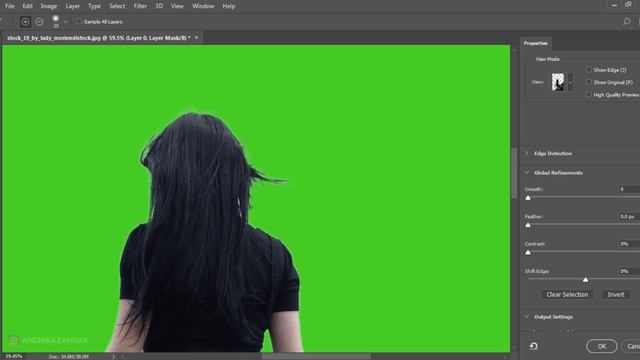The image size is (640, 360).
Task: Select the add-to-selection brush mode icon
Action: click(25, 22)
